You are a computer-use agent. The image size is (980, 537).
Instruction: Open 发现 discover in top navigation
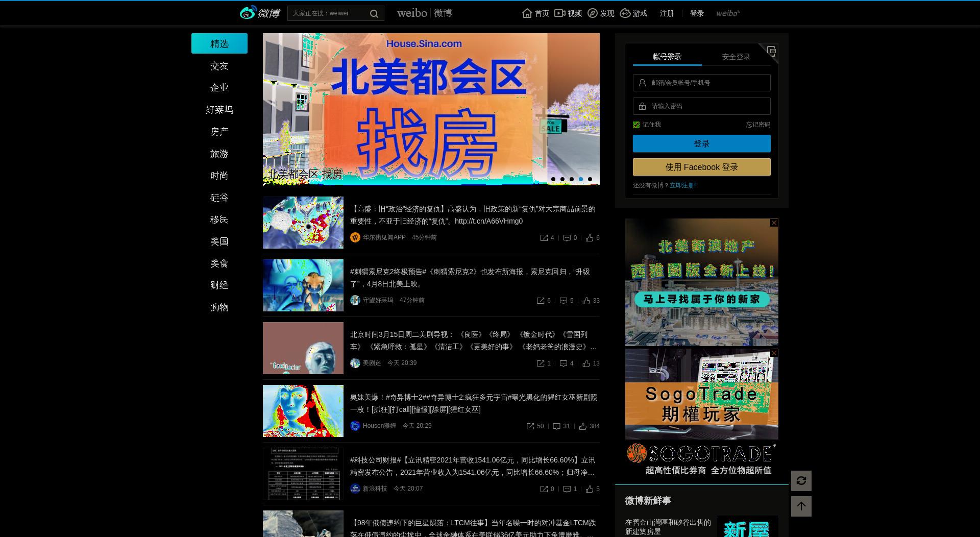pos(601,13)
